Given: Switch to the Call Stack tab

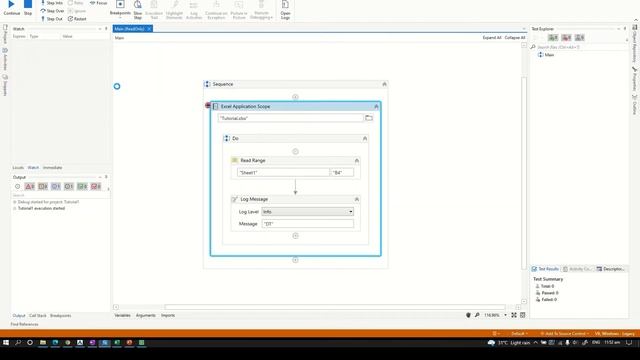Looking at the screenshot, I should [x=38, y=316].
